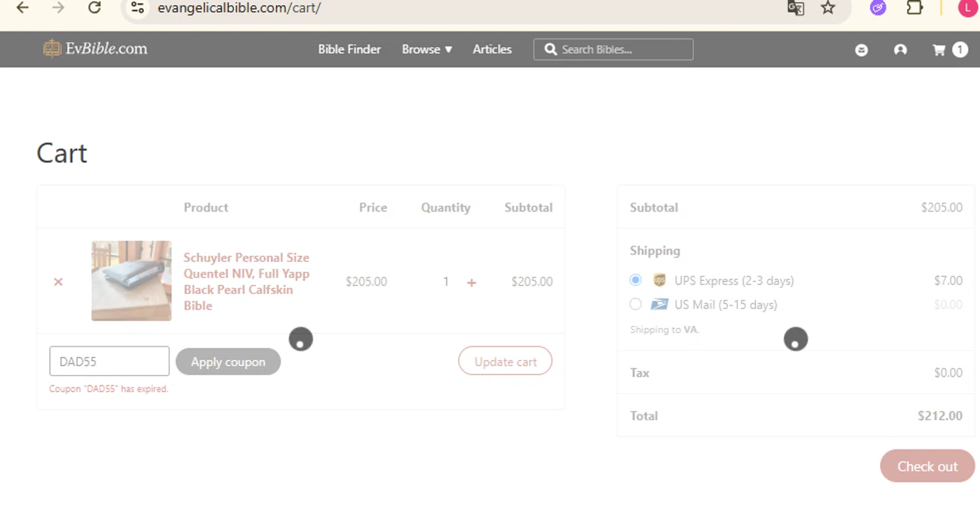Open the browser extensions puzzle icon
The image size is (980, 505).
pyautogui.click(x=915, y=8)
